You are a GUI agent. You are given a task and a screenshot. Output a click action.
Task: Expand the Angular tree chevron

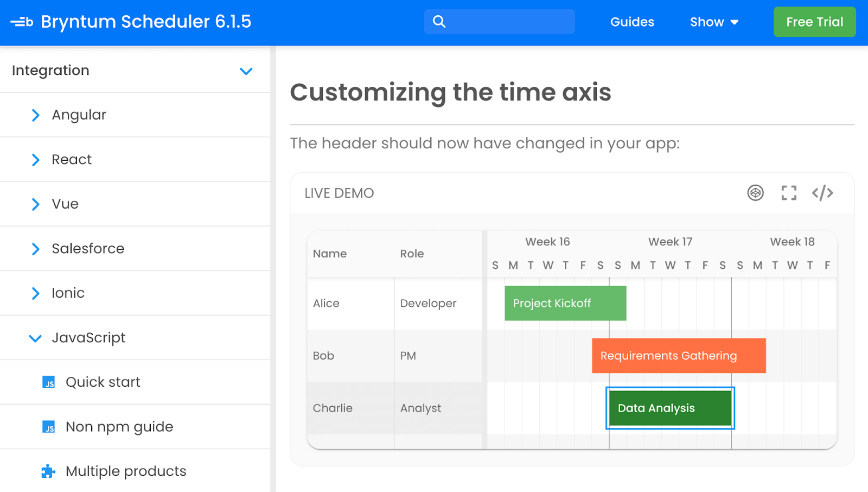click(x=35, y=115)
